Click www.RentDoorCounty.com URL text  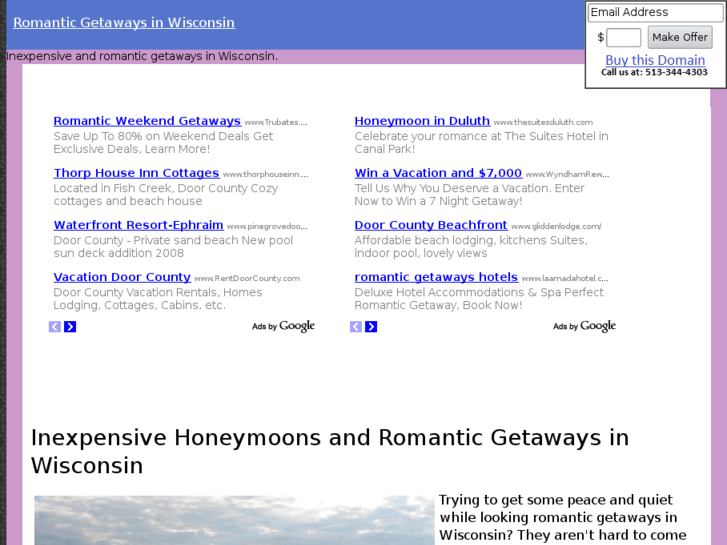pyautogui.click(x=247, y=278)
